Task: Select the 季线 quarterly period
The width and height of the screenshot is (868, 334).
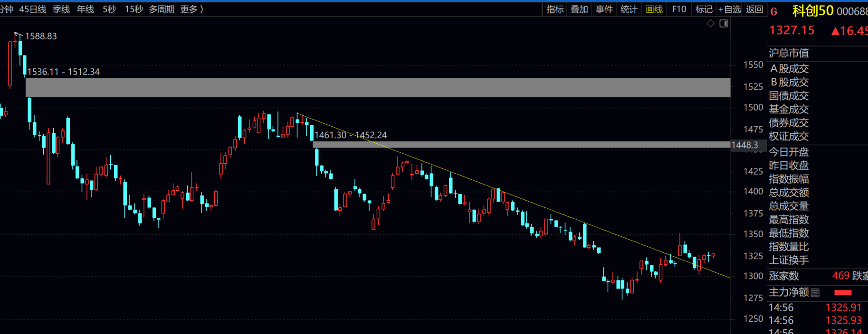Action: tap(61, 9)
